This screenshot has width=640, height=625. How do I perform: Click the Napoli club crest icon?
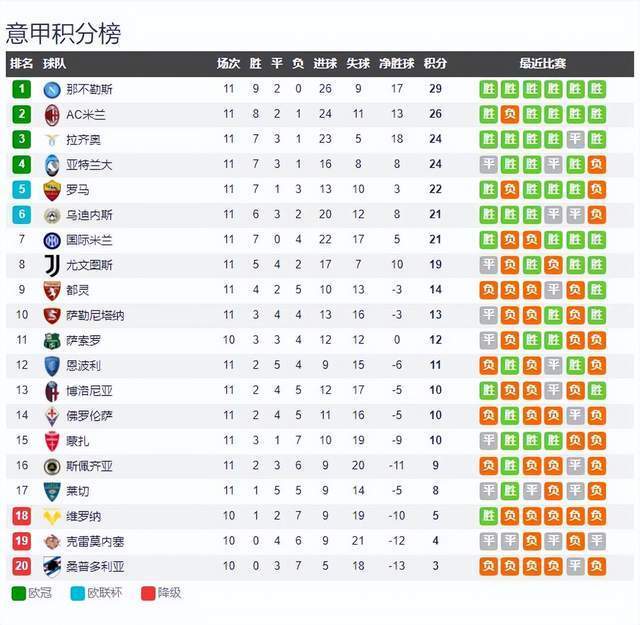[x=52, y=90]
